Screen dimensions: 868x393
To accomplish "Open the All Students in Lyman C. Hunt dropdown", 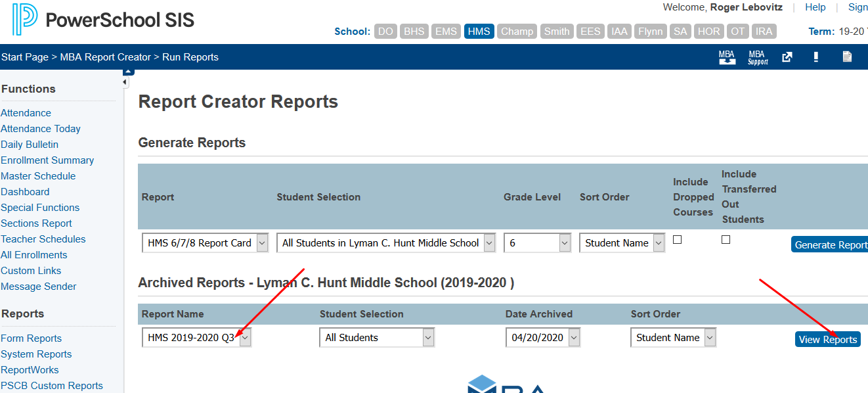I will 386,243.
